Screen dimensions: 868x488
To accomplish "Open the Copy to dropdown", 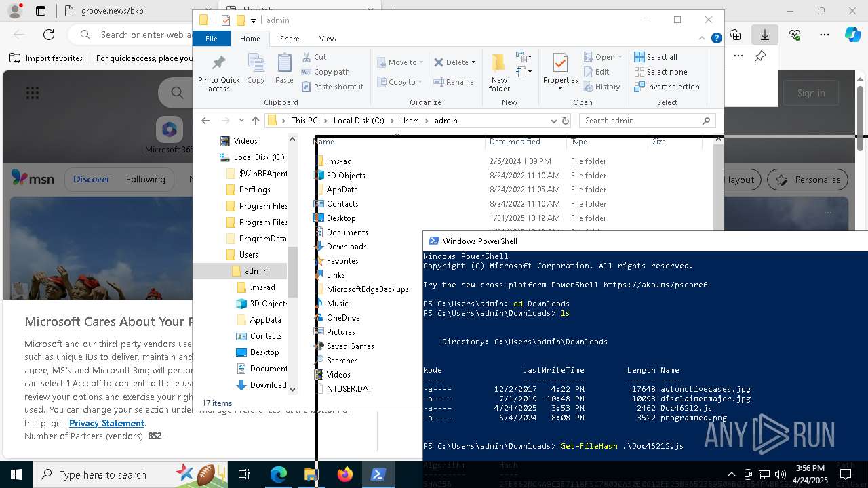I will click(x=399, y=82).
